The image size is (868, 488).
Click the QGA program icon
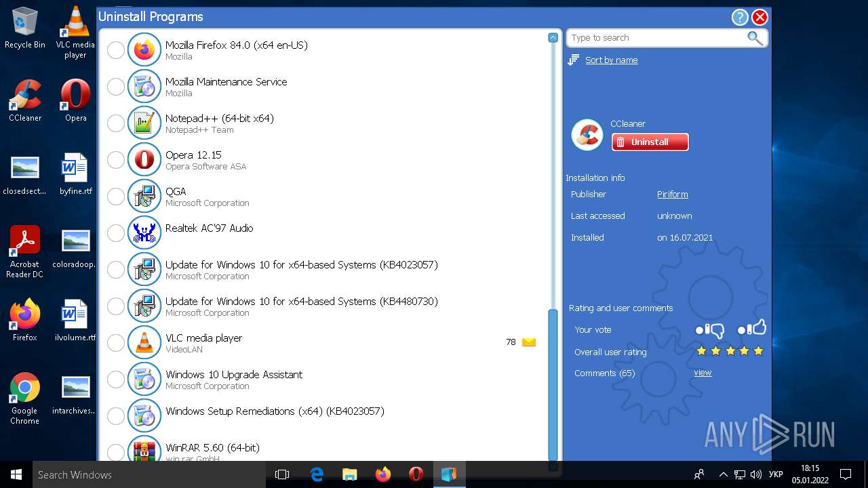click(144, 197)
